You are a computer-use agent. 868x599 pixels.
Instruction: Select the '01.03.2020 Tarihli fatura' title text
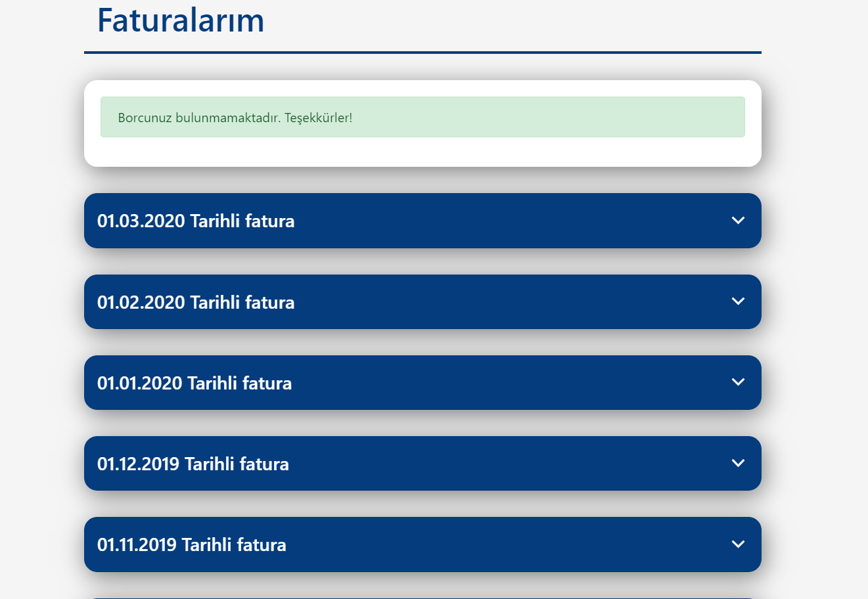[x=196, y=221]
